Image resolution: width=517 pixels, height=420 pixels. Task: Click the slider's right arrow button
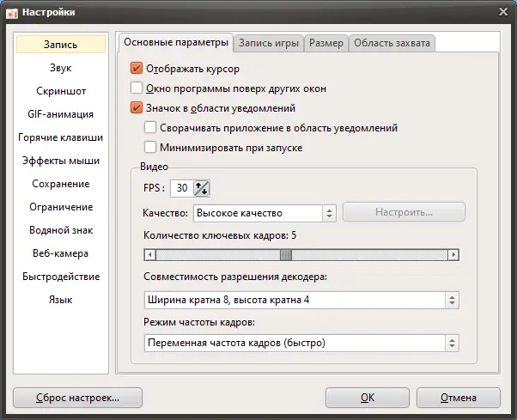(x=453, y=254)
